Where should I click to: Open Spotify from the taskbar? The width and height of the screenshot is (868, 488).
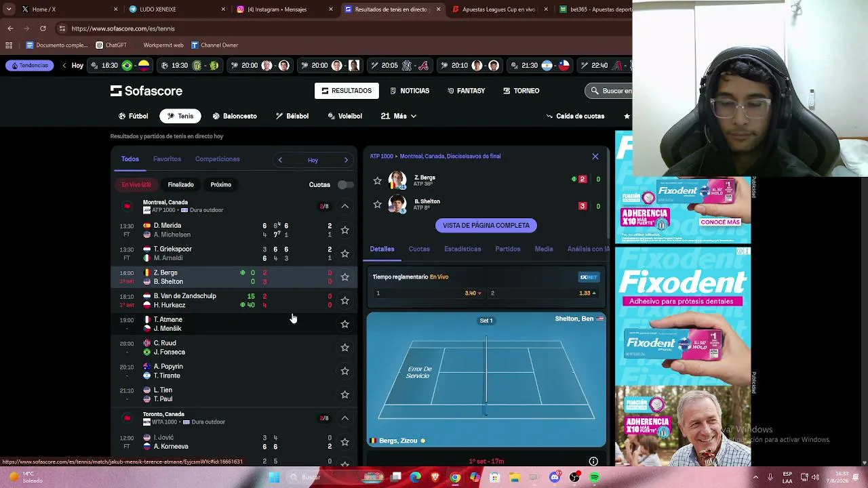[x=595, y=477]
